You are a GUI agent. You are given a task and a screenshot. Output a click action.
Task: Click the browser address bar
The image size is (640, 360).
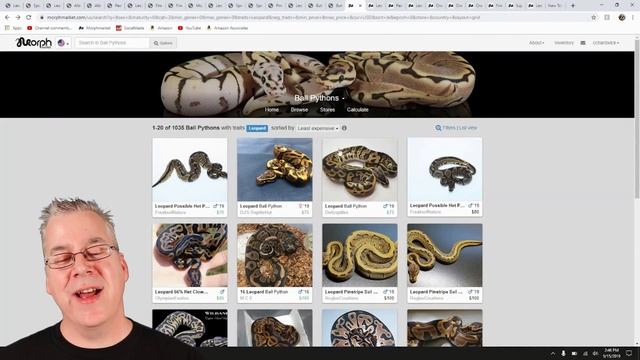[x=314, y=18]
